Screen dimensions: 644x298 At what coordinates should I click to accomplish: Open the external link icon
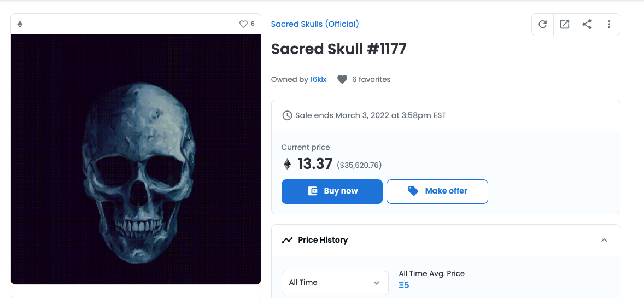(x=565, y=25)
